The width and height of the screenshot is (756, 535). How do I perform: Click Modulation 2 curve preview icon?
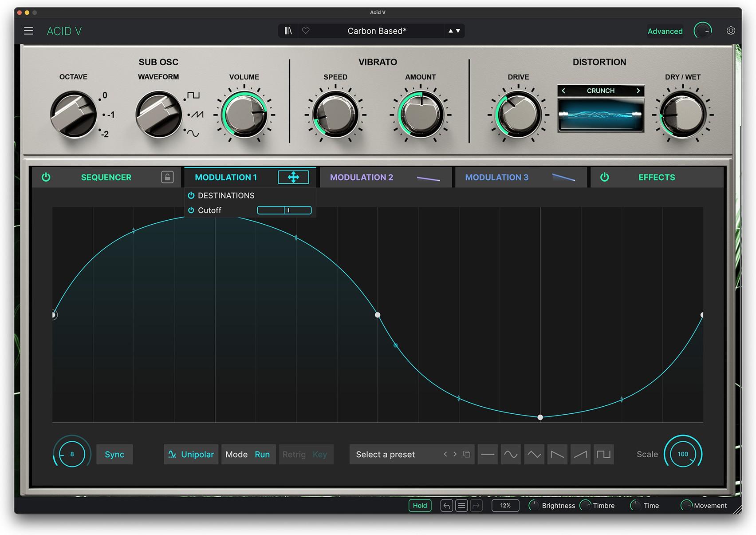pyautogui.click(x=428, y=178)
